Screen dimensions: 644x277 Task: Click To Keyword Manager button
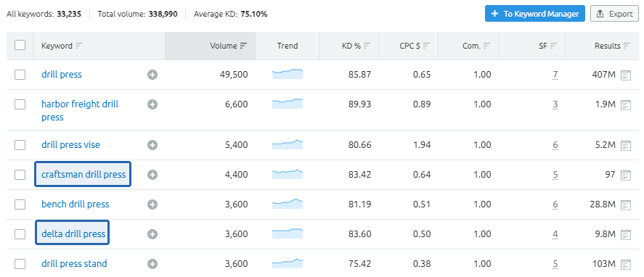click(x=535, y=14)
